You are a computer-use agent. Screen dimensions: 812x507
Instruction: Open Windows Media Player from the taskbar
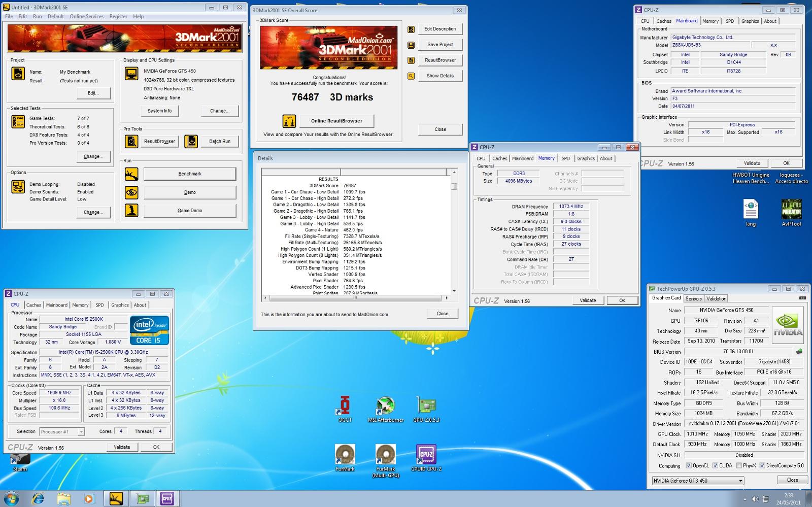89,499
